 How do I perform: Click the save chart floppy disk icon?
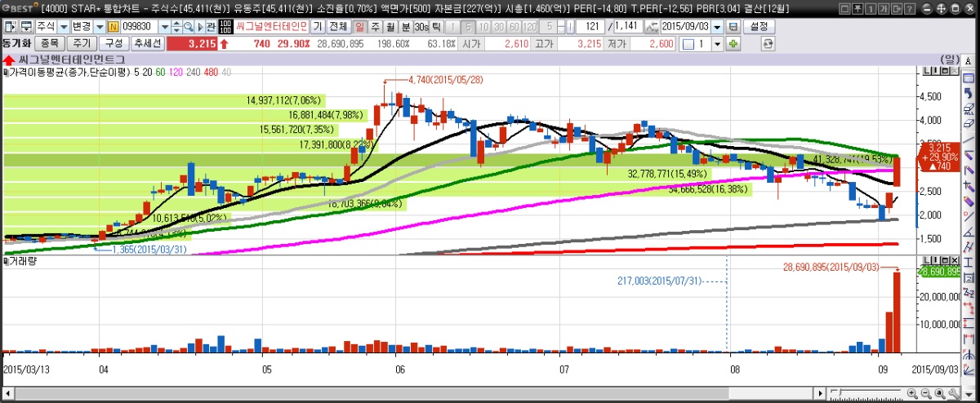[x=733, y=26]
